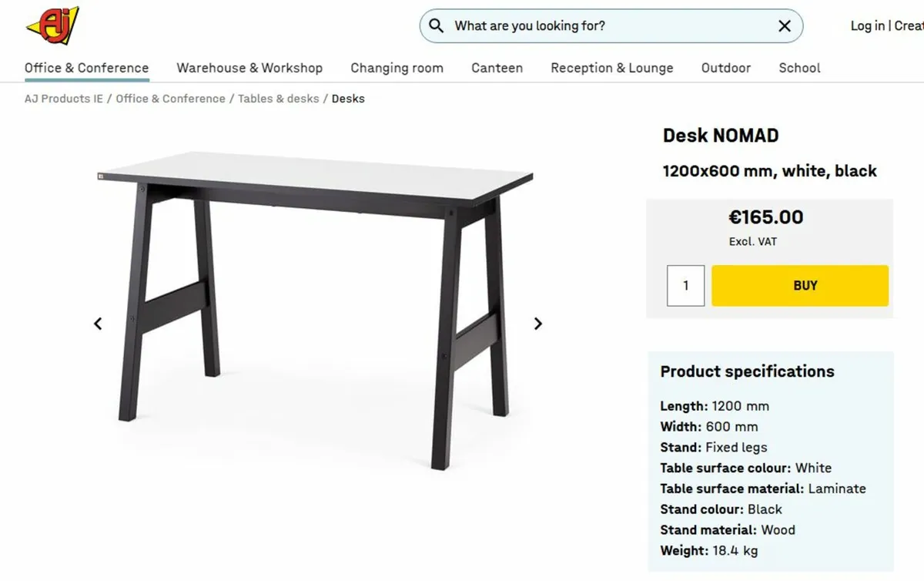This screenshot has height=581, width=924.
Task: Open Warehouse & Workshop category
Action: coord(249,68)
